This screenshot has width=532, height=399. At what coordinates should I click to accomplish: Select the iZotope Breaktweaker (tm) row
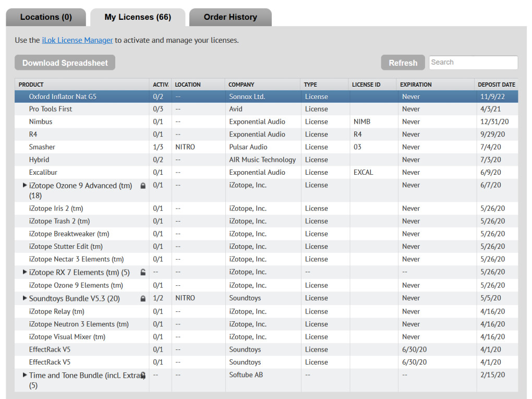(x=267, y=234)
